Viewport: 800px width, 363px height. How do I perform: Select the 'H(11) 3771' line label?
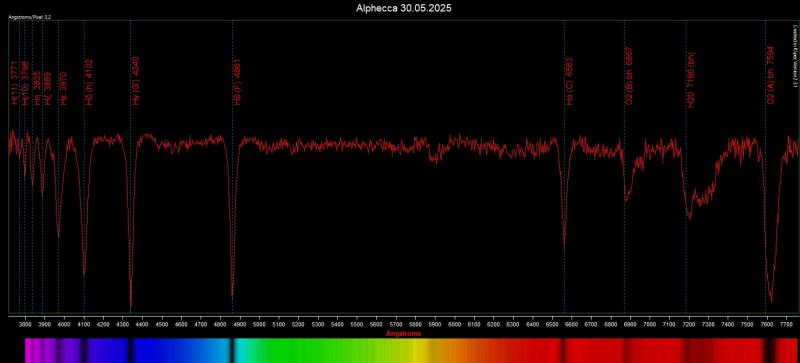coord(14,83)
